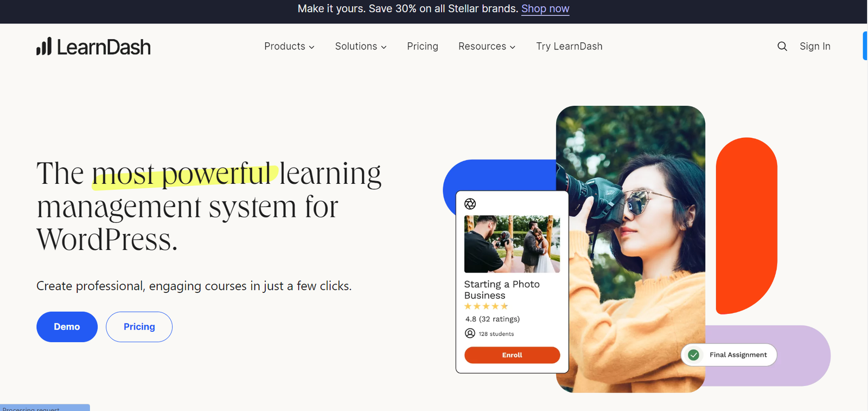Viewport: 868px width, 411px height.
Task: Expand the Products dropdown menu
Action: coord(289,46)
